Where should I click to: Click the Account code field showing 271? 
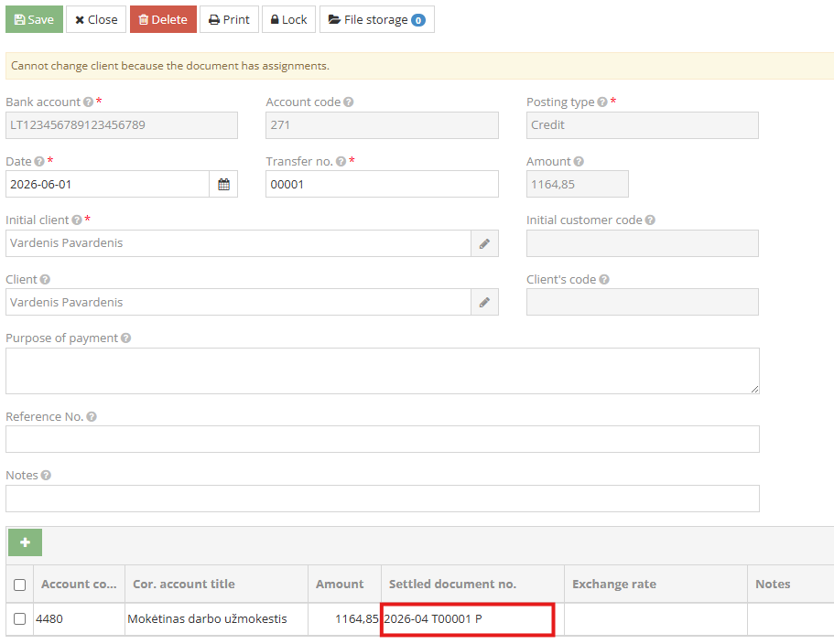[x=382, y=125]
